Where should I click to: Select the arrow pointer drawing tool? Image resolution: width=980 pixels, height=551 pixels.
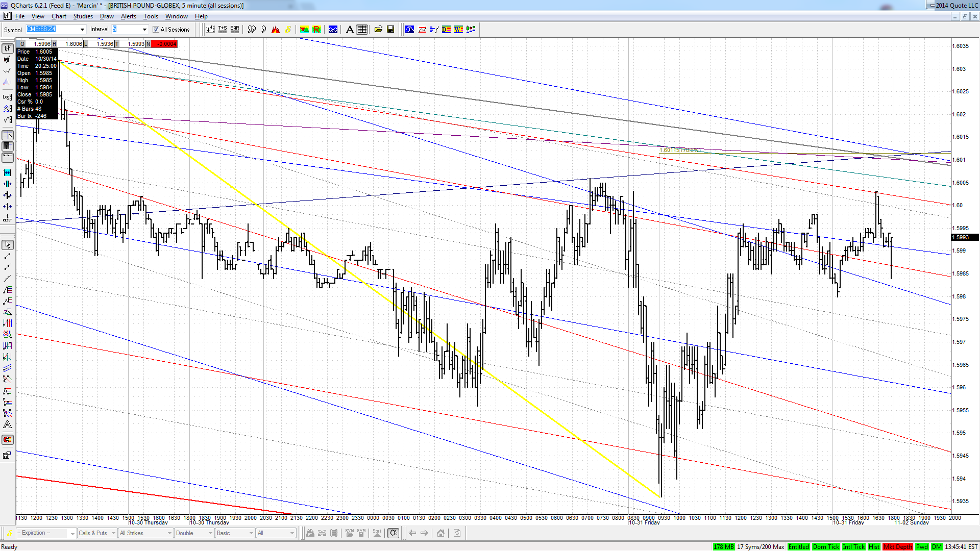7,245
